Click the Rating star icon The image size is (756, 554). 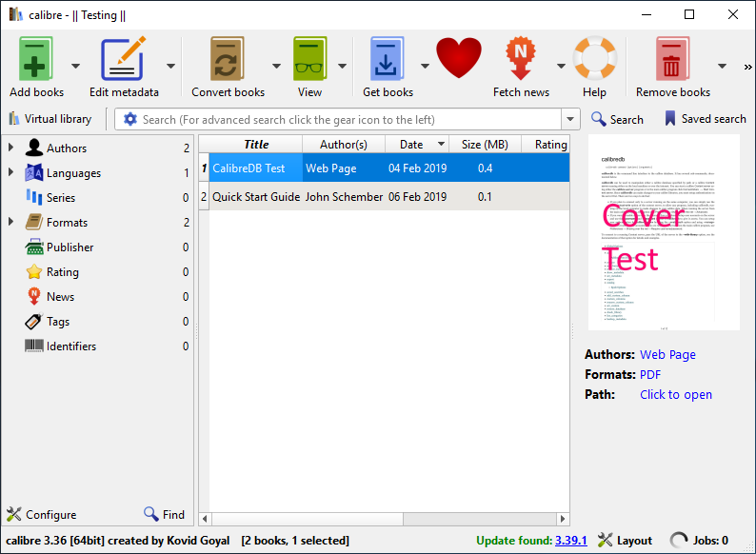[34, 271]
